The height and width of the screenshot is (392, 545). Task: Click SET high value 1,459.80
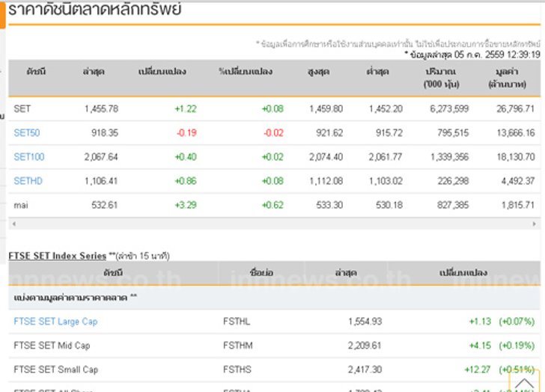[326, 109]
